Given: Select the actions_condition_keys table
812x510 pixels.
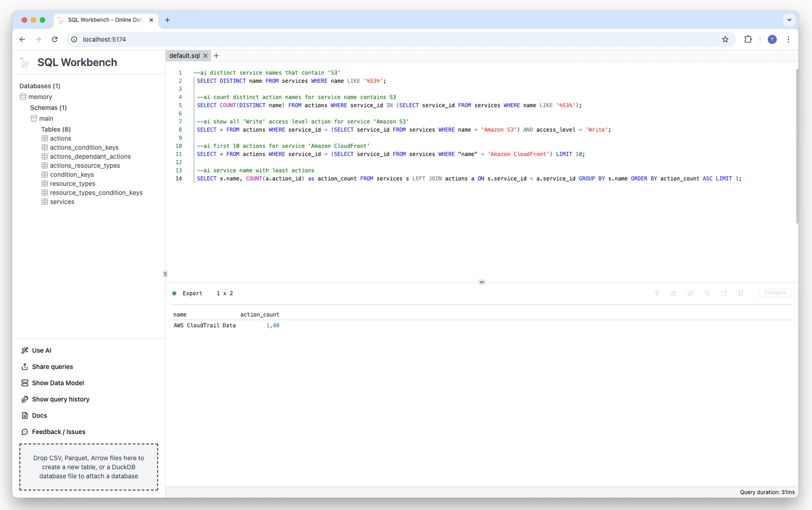Looking at the screenshot, I should [84, 148].
